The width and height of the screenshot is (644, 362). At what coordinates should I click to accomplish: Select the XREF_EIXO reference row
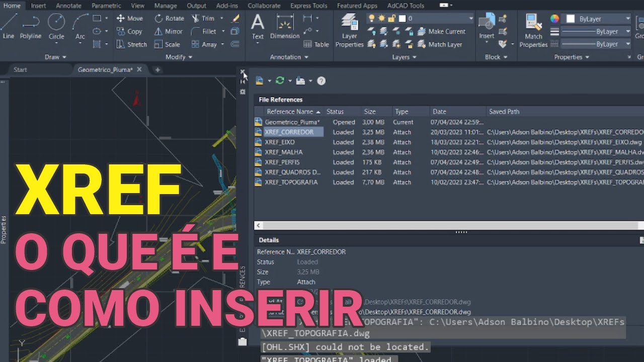coord(449,142)
